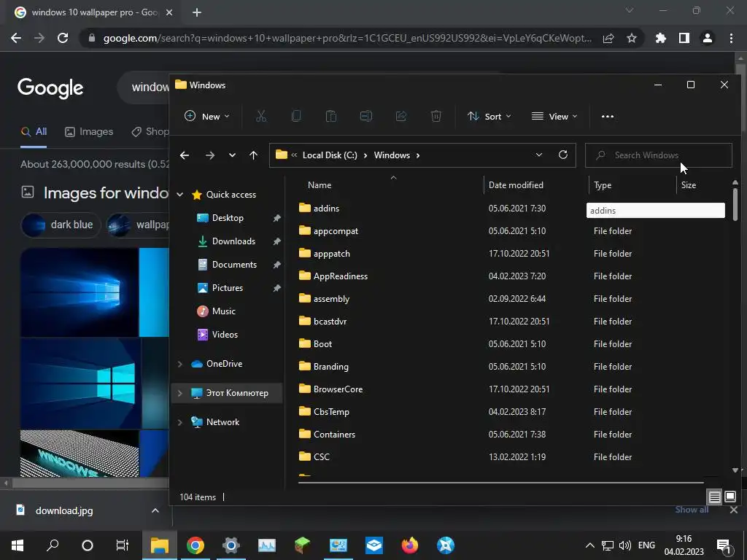Open Downloads in Quick access

[233, 241]
